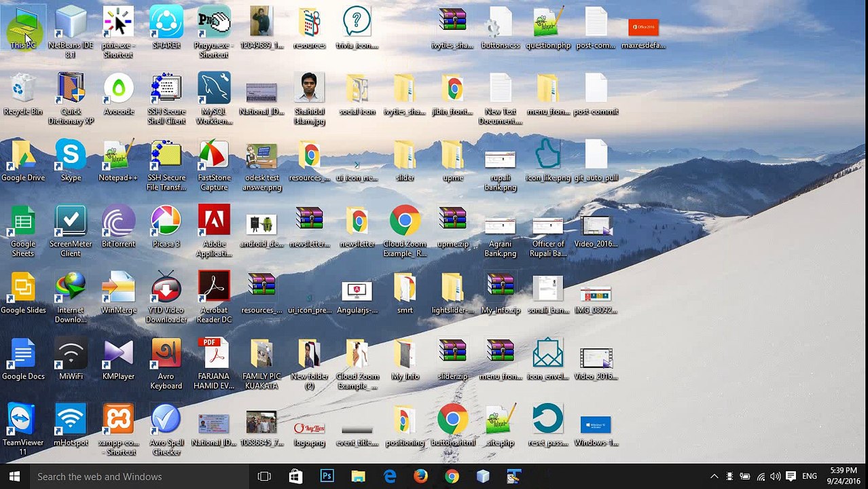The height and width of the screenshot is (489, 868).
Task: Select the Adobe Application Manager shortcut
Action: [x=214, y=231]
